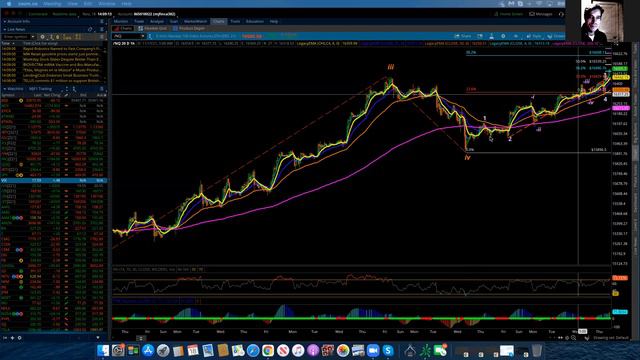This screenshot has width=640, height=360.
Task: Open the Live News panel menu icon
Action: click(102, 29)
